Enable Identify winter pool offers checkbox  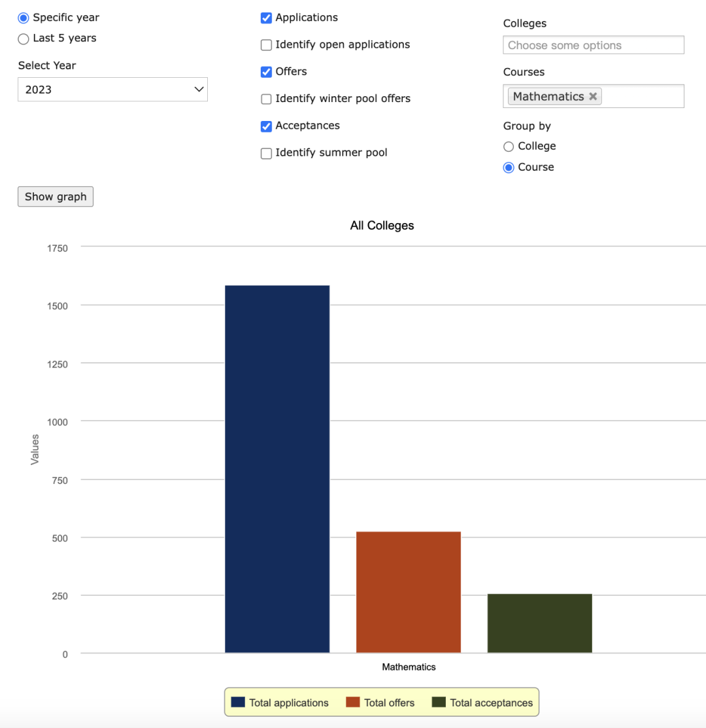(x=266, y=99)
